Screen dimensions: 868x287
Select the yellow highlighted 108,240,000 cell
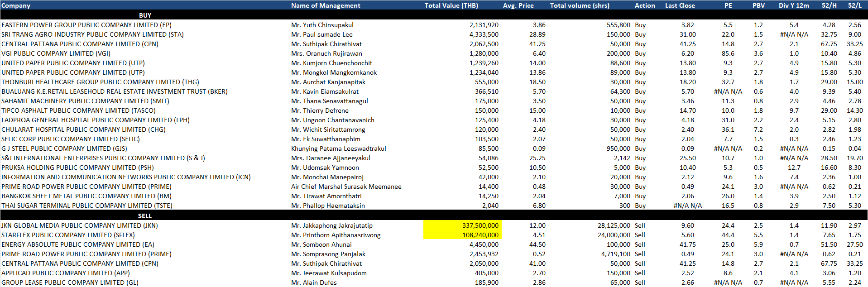462,235
